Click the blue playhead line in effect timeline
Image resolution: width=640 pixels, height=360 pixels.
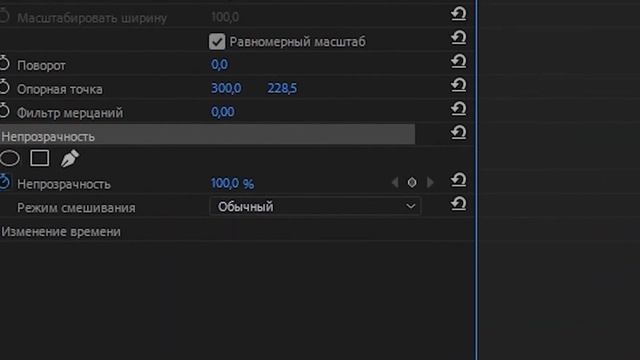[476, 180]
